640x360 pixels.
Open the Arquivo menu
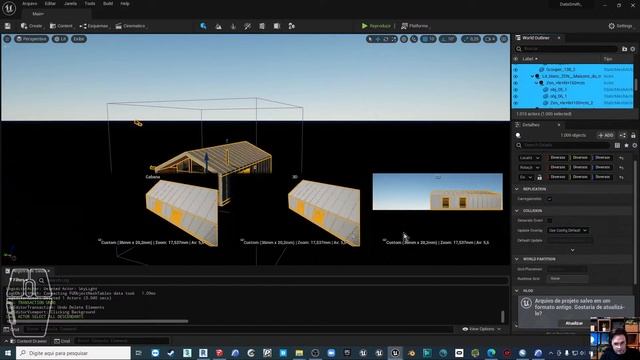29,4
